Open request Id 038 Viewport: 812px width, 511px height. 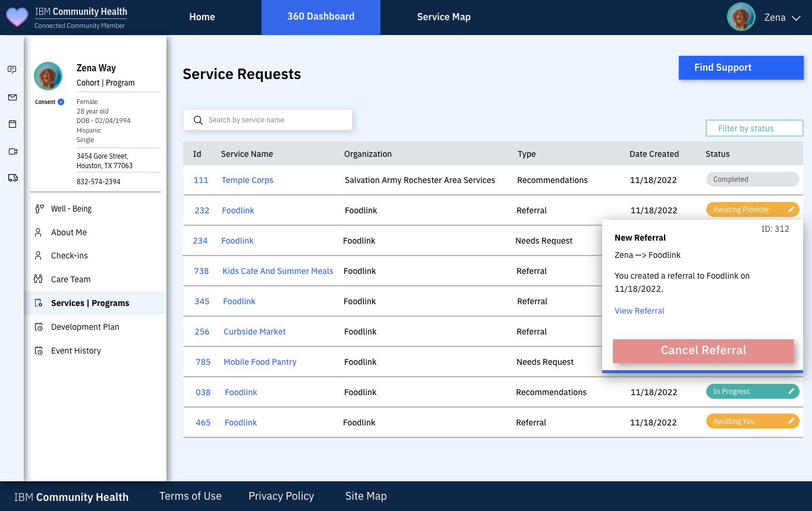(203, 392)
